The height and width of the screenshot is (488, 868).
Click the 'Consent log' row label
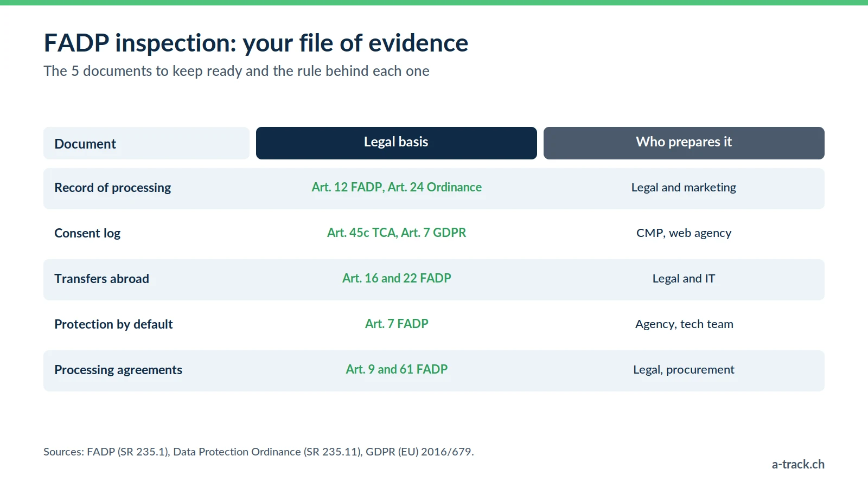coord(87,233)
